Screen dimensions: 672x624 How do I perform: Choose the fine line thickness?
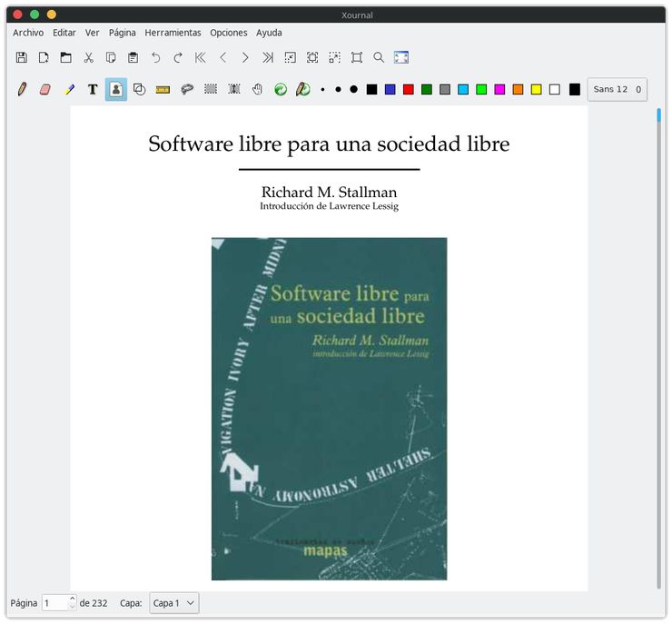click(322, 90)
